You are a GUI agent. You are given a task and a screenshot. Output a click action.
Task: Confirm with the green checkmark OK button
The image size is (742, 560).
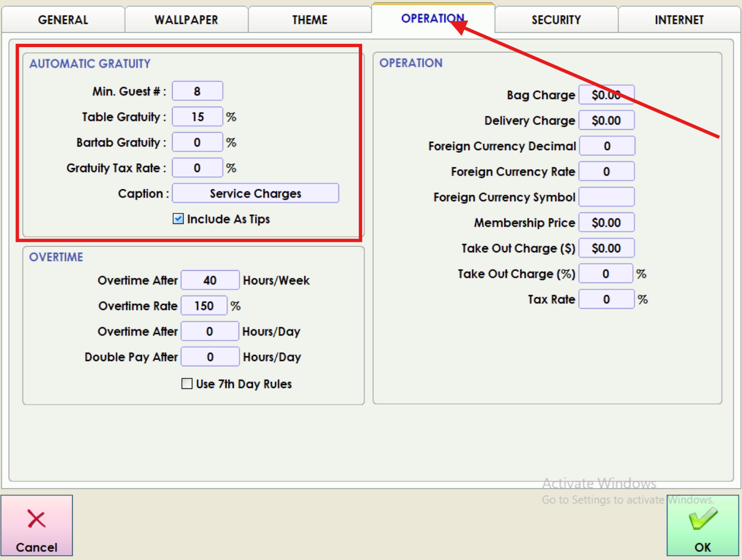(x=703, y=525)
